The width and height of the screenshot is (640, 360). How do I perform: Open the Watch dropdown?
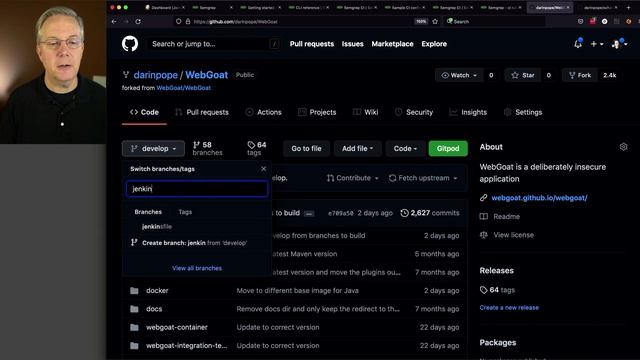click(x=460, y=75)
